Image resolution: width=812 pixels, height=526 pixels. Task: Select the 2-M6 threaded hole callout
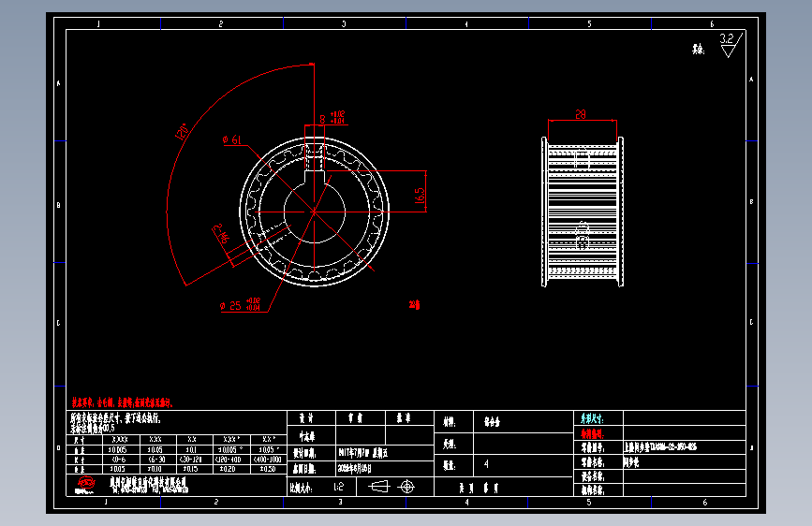221,233
